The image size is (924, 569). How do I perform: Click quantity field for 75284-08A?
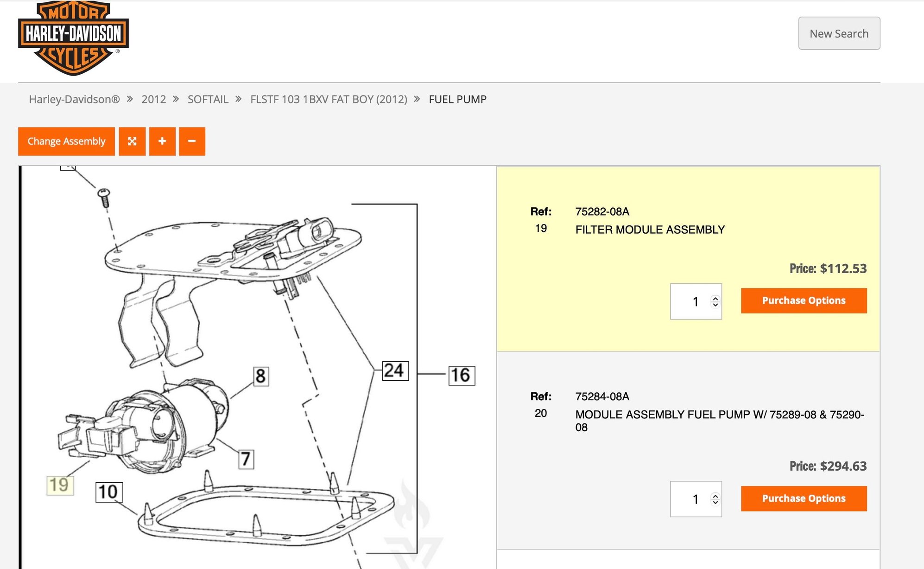(696, 499)
